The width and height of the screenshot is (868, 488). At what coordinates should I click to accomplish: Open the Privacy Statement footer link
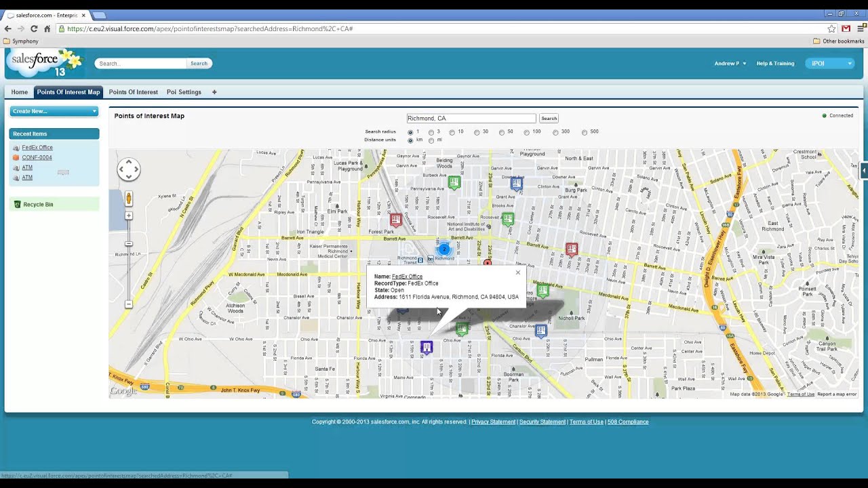point(493,422)
